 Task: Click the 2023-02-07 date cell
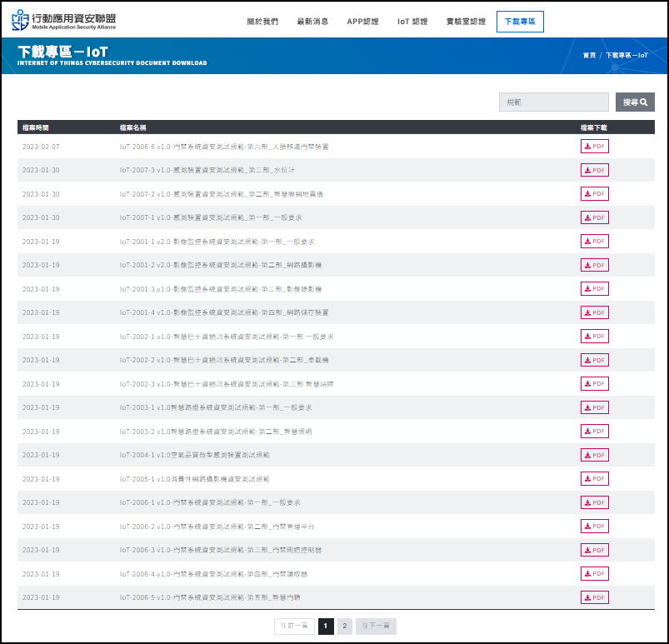[x=41, y=147]
